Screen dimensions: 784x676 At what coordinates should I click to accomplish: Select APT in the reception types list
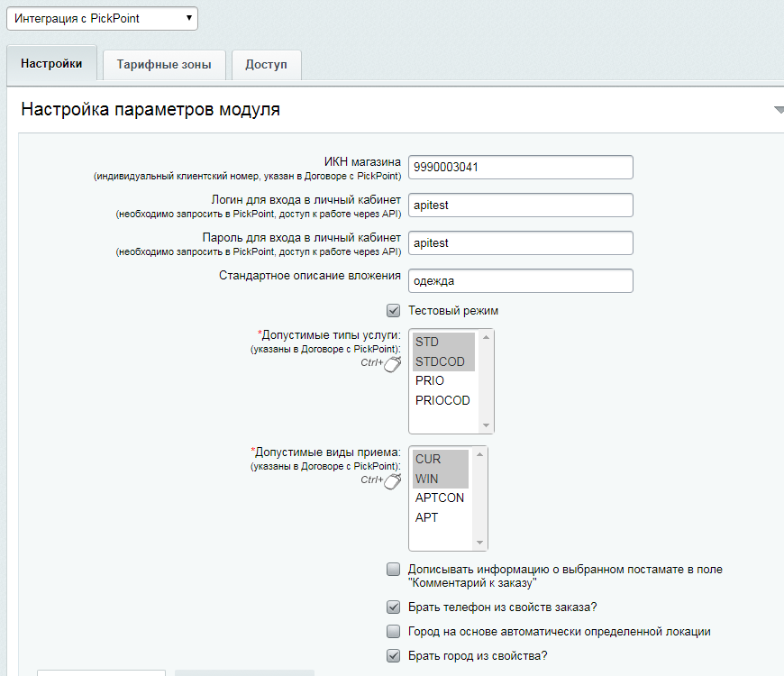pyautogui.click(x=441, y=517)
